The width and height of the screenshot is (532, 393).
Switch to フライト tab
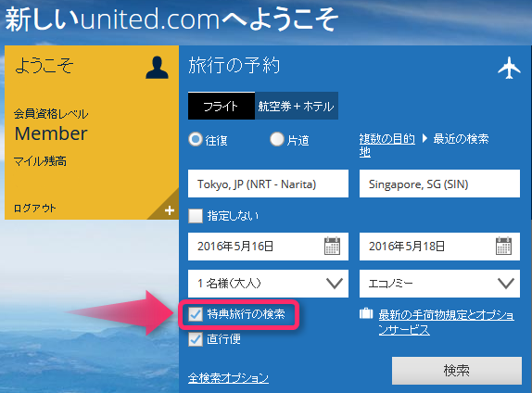pyautogui.click(x=222, y=106)
